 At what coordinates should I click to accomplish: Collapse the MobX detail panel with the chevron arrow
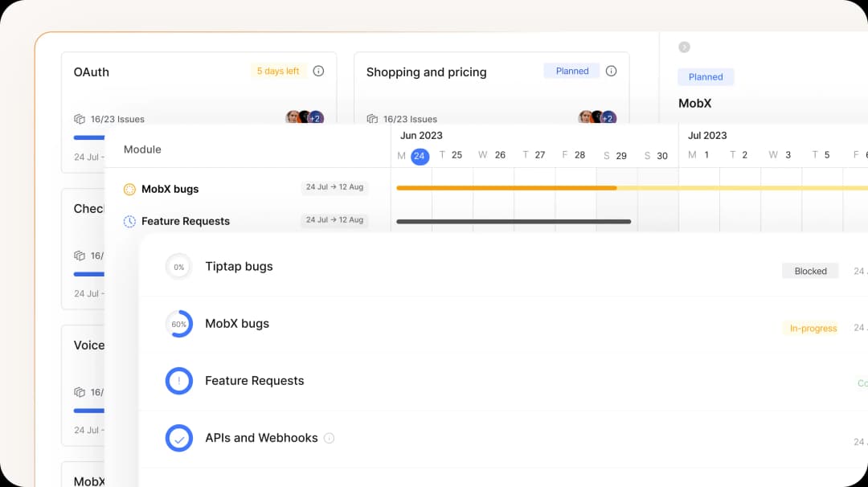684,47
